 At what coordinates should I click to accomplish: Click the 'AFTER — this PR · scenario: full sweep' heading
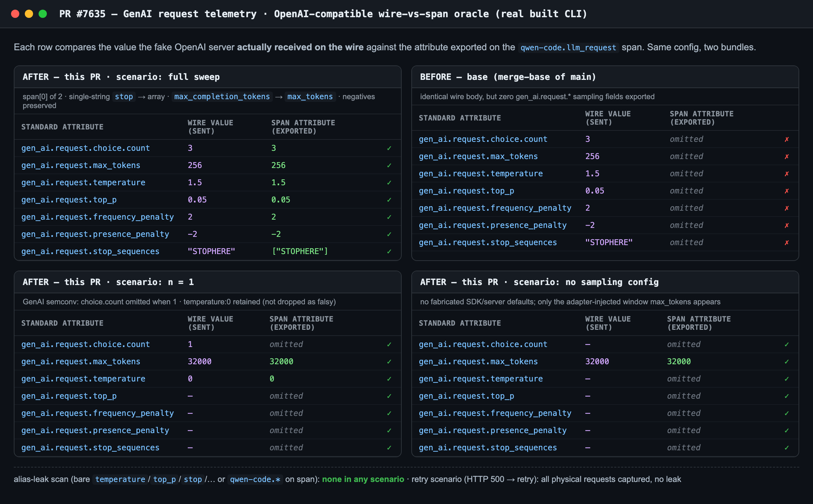click(x=121, y=77)
